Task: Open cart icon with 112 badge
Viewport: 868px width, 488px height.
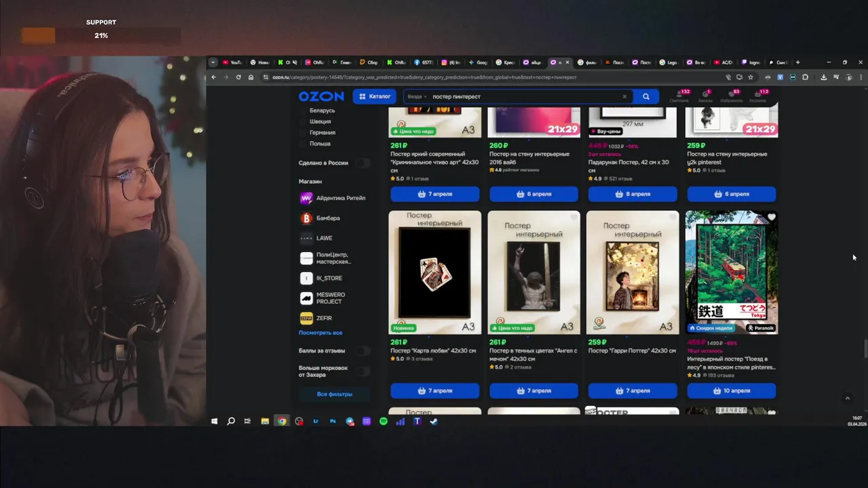Action: (x=758, y=96)
